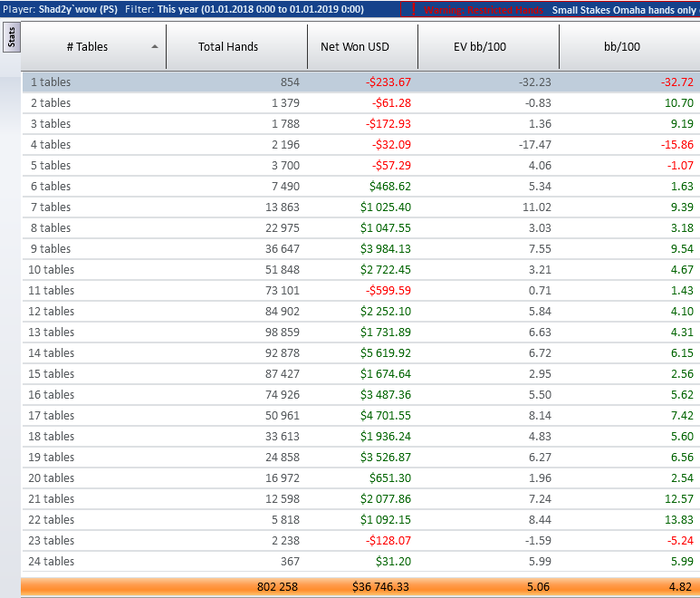Select the '20 tables' row label

[x=51, y=478]
